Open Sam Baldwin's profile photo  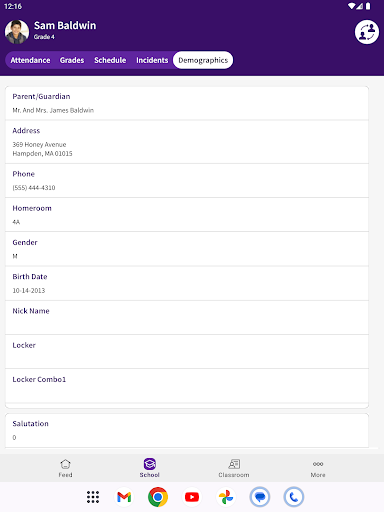coord(17,32)
